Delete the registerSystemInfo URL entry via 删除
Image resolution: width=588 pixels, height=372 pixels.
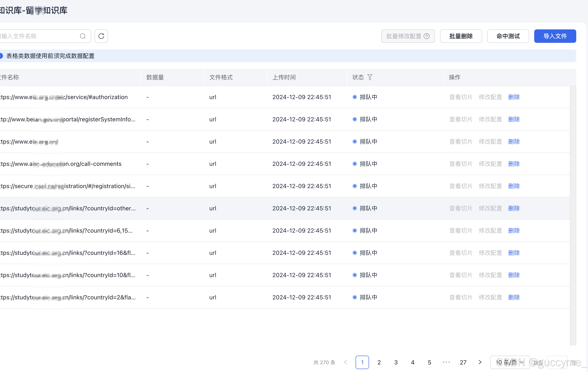(x=514, y=119)
